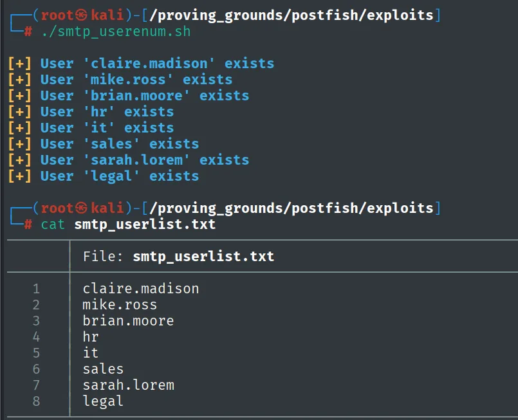Select the "User 'legal' exists" output line

click(x=120, y=176)
